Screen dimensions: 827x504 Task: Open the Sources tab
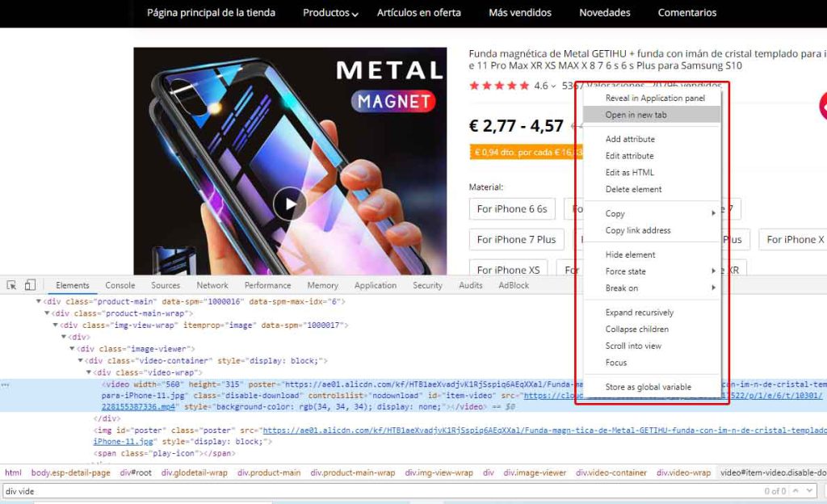coord(165,285)
